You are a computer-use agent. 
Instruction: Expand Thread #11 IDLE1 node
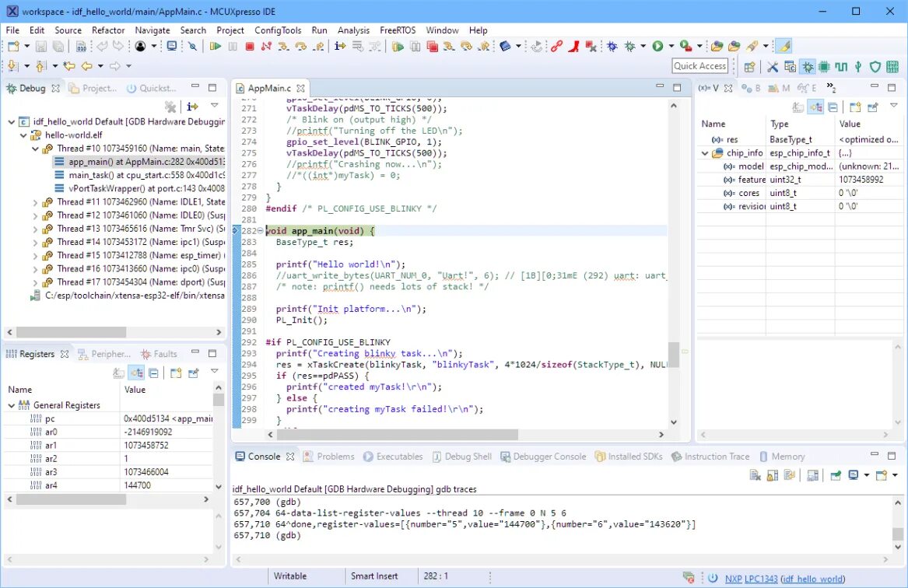click(35, 202)
